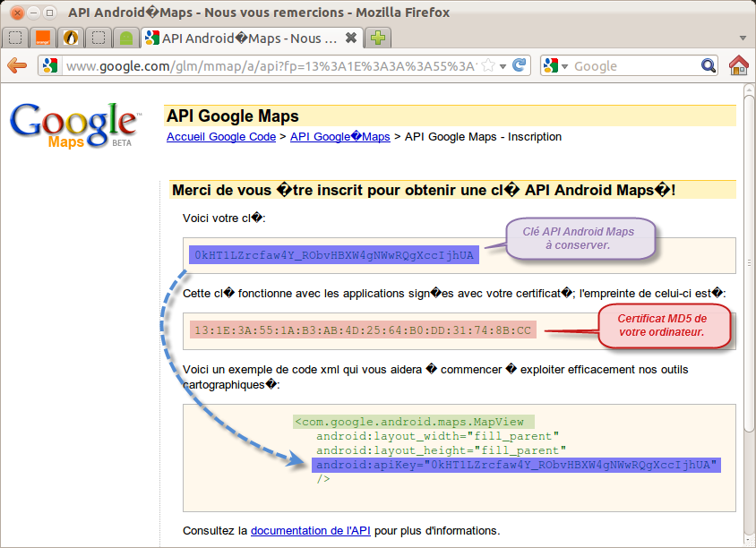Image resolution: width=756 pixels, height=548 pixels.
Task: Click the 'android:layout_width="fill_parent"' line
Action: (437, 436)
